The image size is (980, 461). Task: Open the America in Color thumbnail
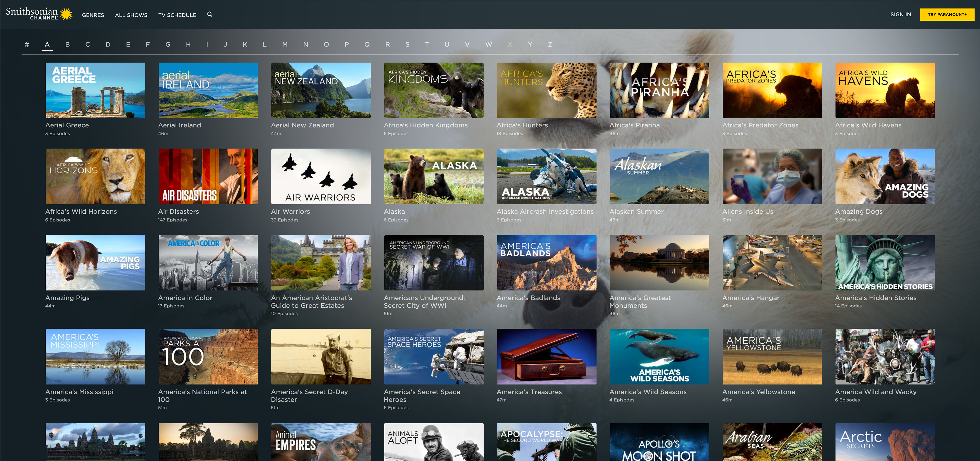click(x=208, y=262)
